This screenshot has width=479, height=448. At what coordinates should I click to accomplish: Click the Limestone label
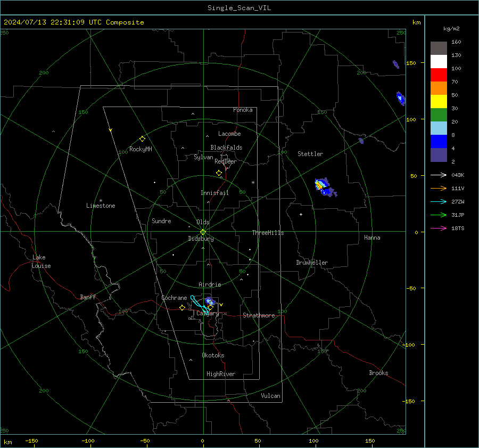(x=101, y=206)
